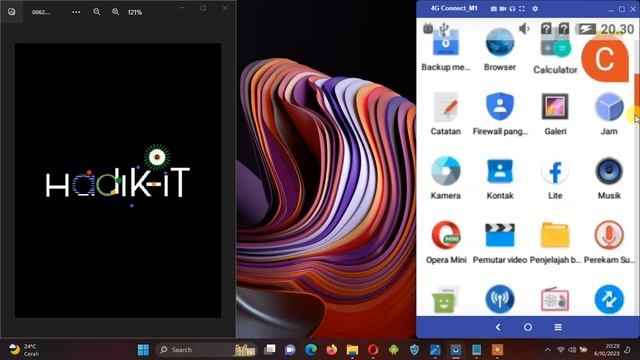Tap the orange C floating bubble
This screenshot has width=640, height=360.
pyautogui.click(x=605, y=59)
